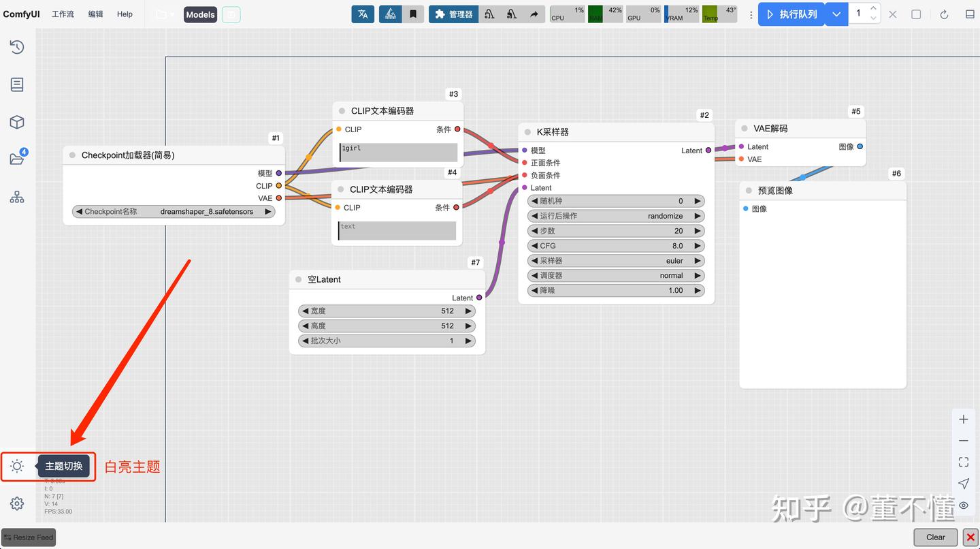The height and width of the screenshot is (549, 980).
Task: Open the 编辑 menu
Action: click(x=96, y=14)
